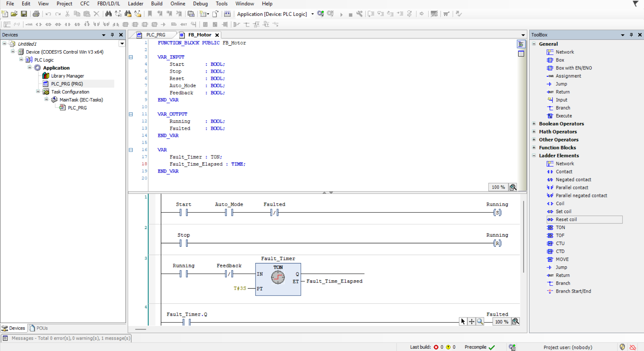Expand Function Blocks in ToolBox
Image resolution: width=644 pixels, height=351 pixels.
coord(534,147)
